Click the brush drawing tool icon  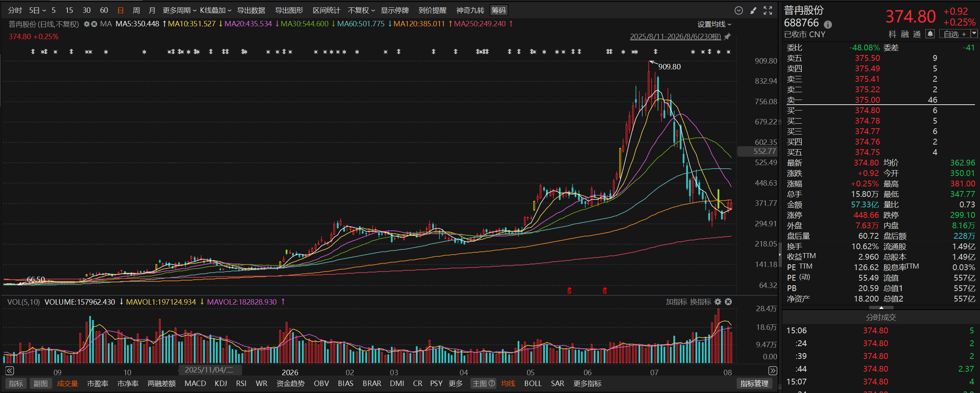753,10
